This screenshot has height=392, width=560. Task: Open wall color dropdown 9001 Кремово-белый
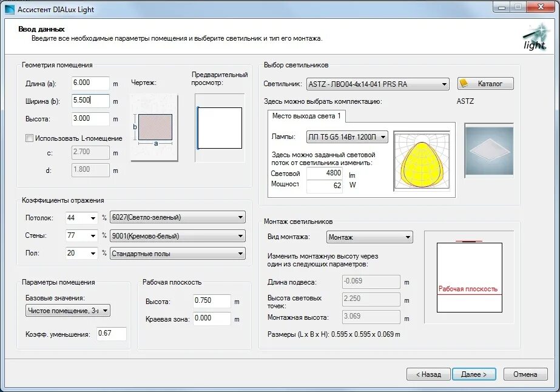pyautogui.click(x=178, y=236)
